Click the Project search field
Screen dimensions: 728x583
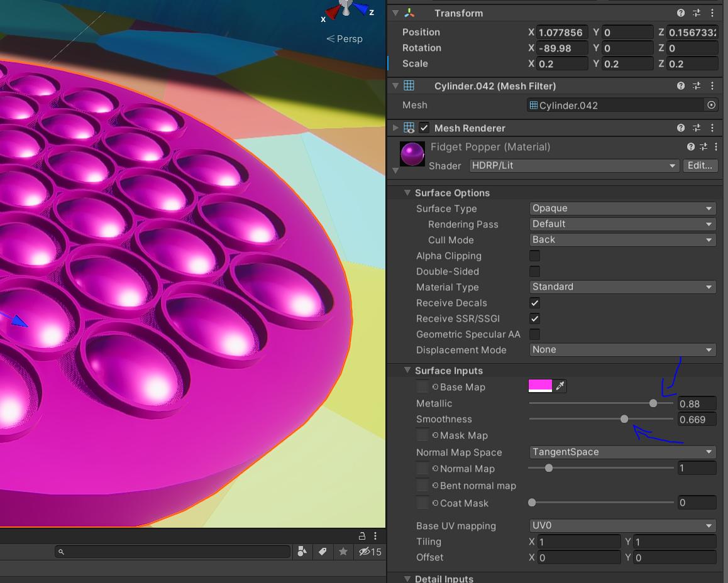point(173,552)
